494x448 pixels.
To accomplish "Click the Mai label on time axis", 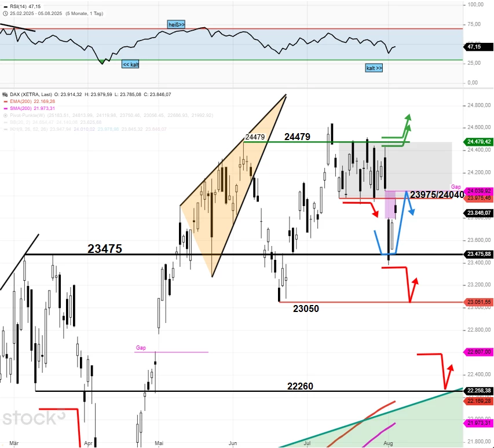I will pyautogui.click(x=159, y=443).
